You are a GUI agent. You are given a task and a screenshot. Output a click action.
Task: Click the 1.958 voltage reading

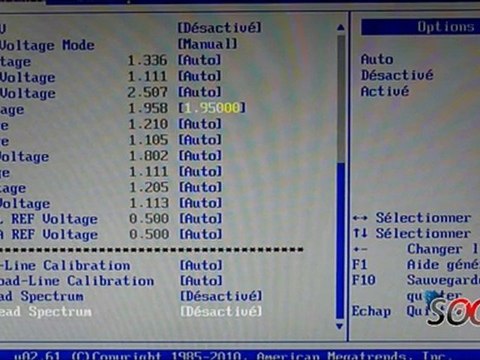click(148, 108)
